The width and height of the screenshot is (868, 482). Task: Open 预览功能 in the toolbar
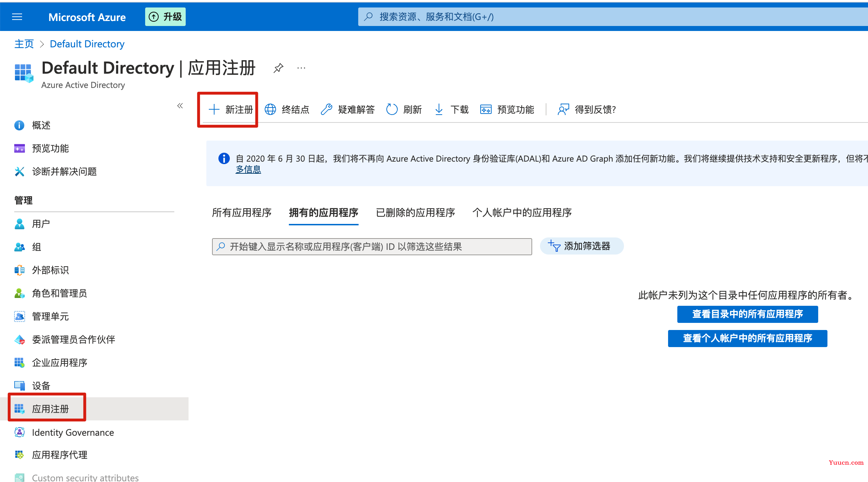click(x=507, y=109)
